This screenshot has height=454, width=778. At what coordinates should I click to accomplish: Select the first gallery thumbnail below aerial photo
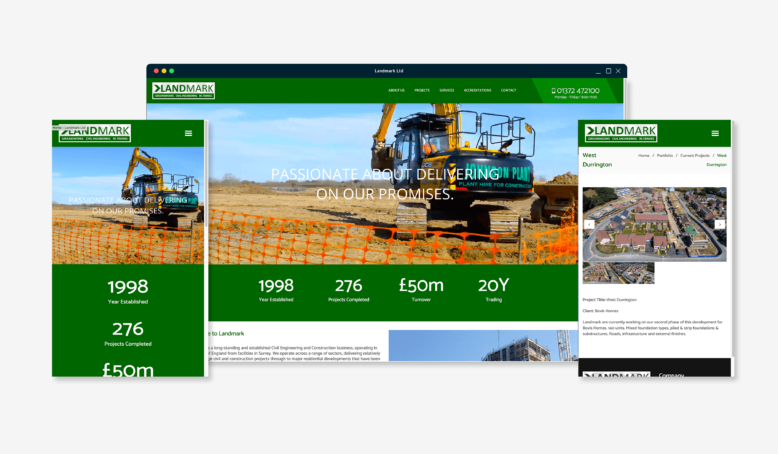point(600,273)
